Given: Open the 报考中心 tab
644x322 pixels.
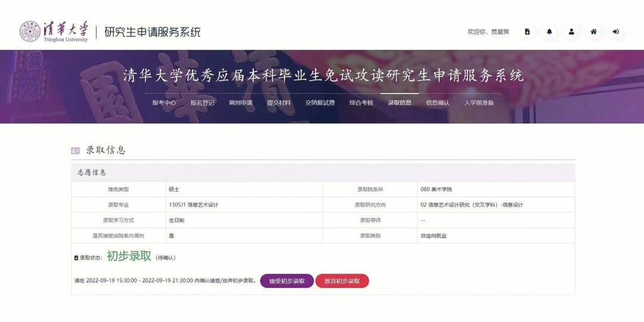Looking at the screenshot, I should [x=164, y=103].
